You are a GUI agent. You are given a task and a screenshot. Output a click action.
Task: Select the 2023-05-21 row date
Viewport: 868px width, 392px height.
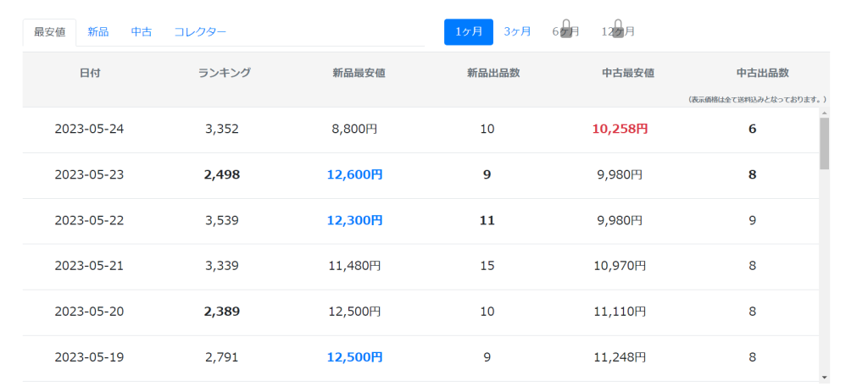pos(89,266)
